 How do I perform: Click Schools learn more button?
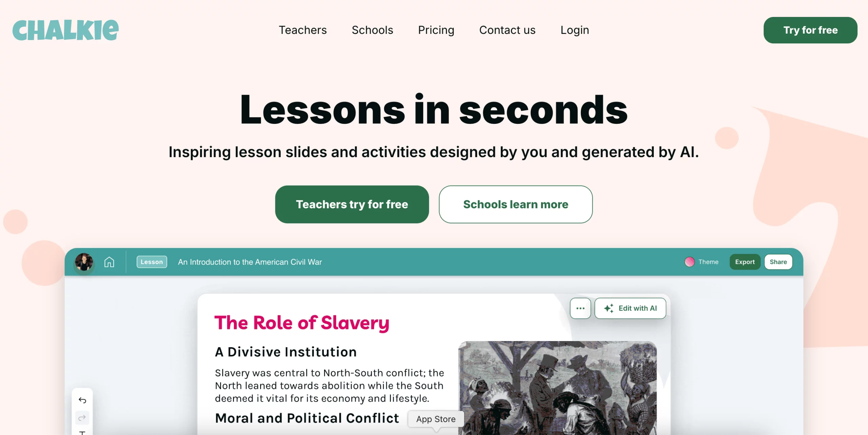515,204
